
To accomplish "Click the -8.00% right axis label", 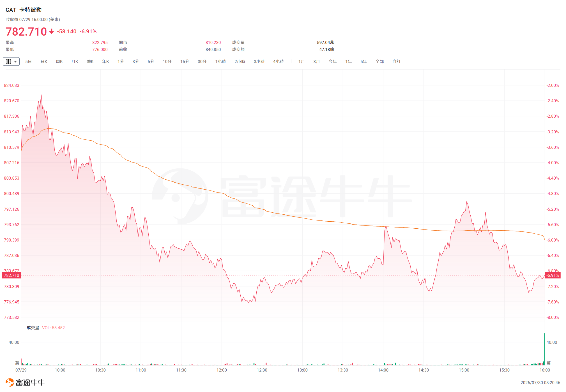I will 553,317.
